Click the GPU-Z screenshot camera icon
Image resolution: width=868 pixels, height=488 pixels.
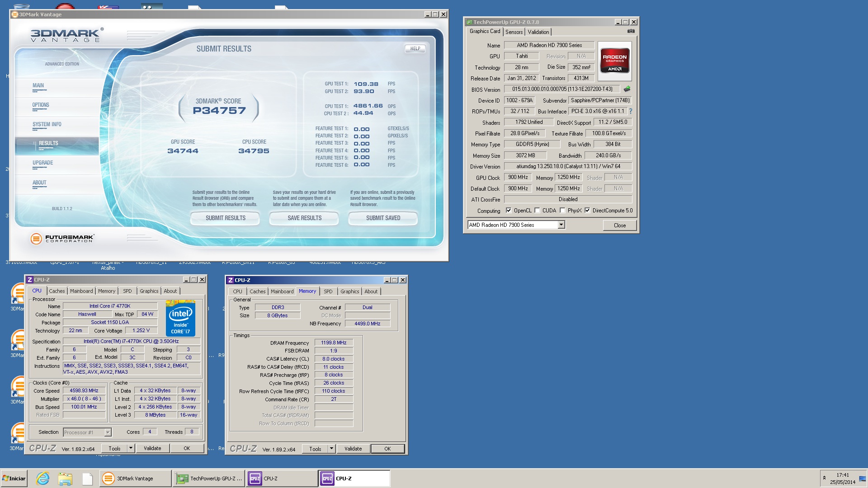(x=631, y=31)
